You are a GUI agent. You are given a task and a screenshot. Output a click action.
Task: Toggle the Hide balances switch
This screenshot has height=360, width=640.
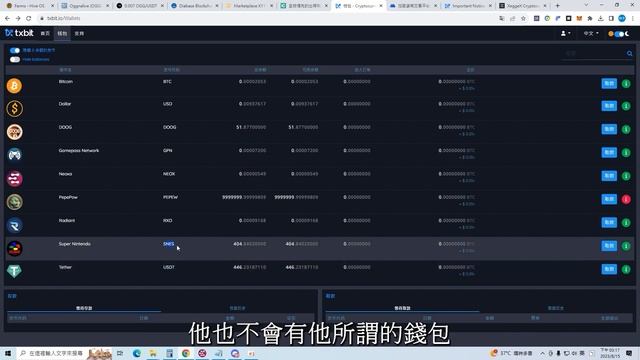point(15,59)
